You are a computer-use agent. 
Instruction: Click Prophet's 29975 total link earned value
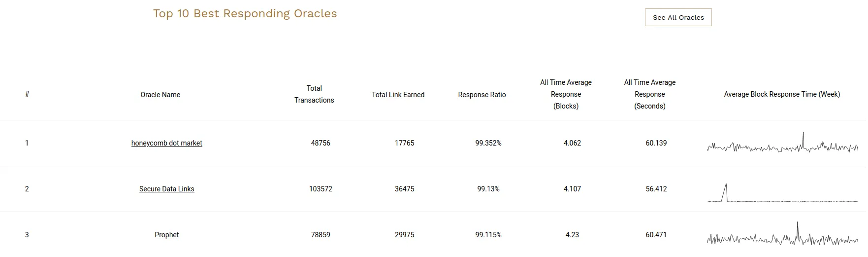pyautogui.click(x=404, y=235)
